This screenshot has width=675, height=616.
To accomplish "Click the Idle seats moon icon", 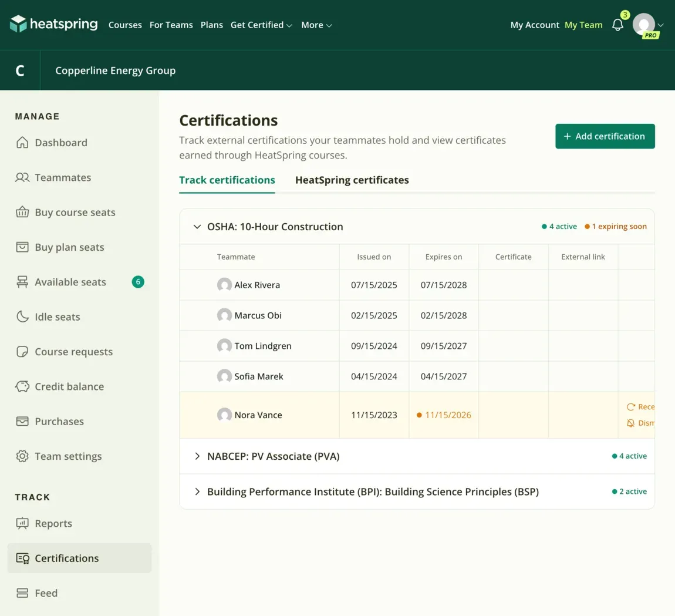I will point(22,317).
